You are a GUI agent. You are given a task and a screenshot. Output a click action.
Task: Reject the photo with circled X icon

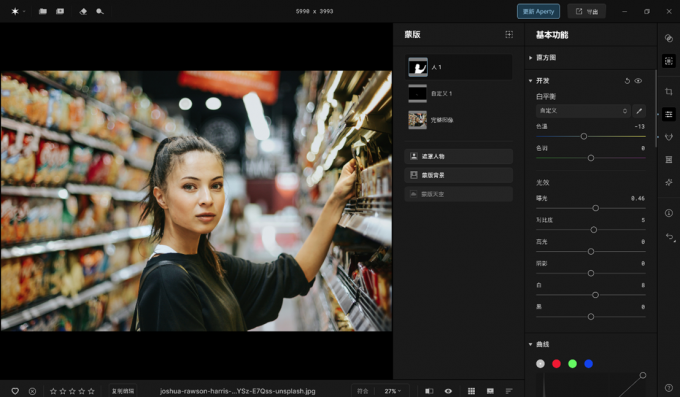32,391
